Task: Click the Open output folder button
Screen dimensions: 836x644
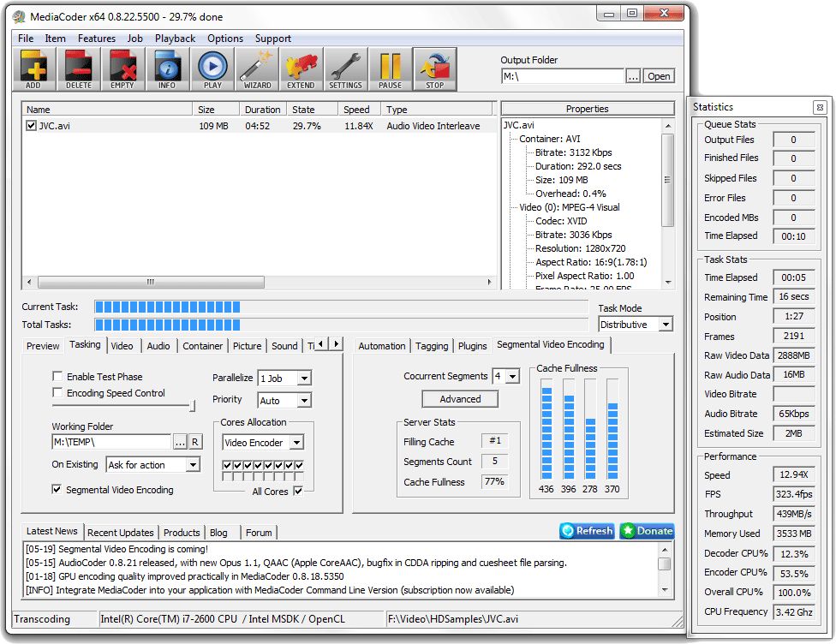Action: click(659, 76)
